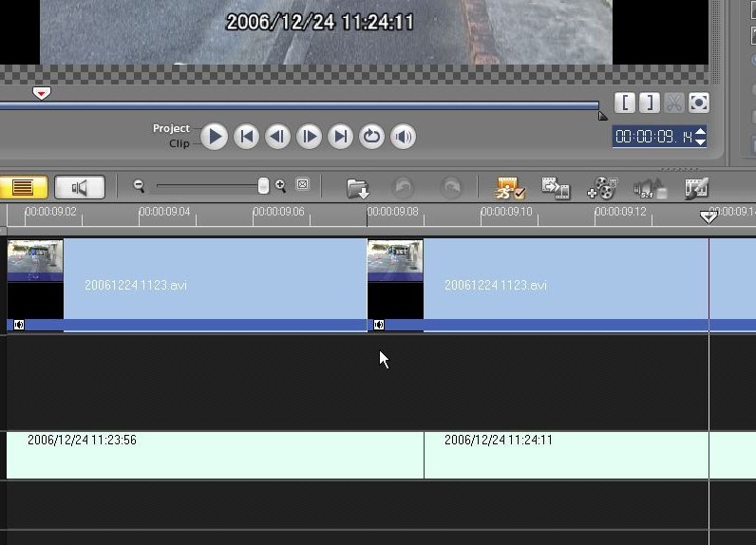The height and width of the screenshot is (545, 756).
Task: Jump to the Home start-of-project button
Action: click(246, 137)
